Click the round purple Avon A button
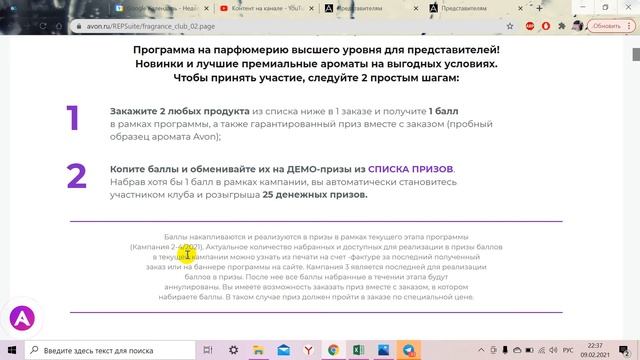640x360 pixels. (x=22, y=318)
